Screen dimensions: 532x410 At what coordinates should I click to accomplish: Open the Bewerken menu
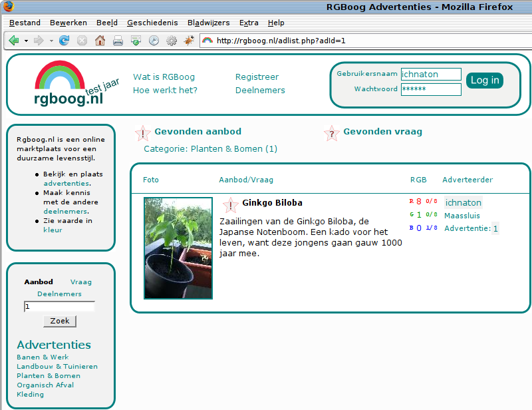tap(68, 23)
